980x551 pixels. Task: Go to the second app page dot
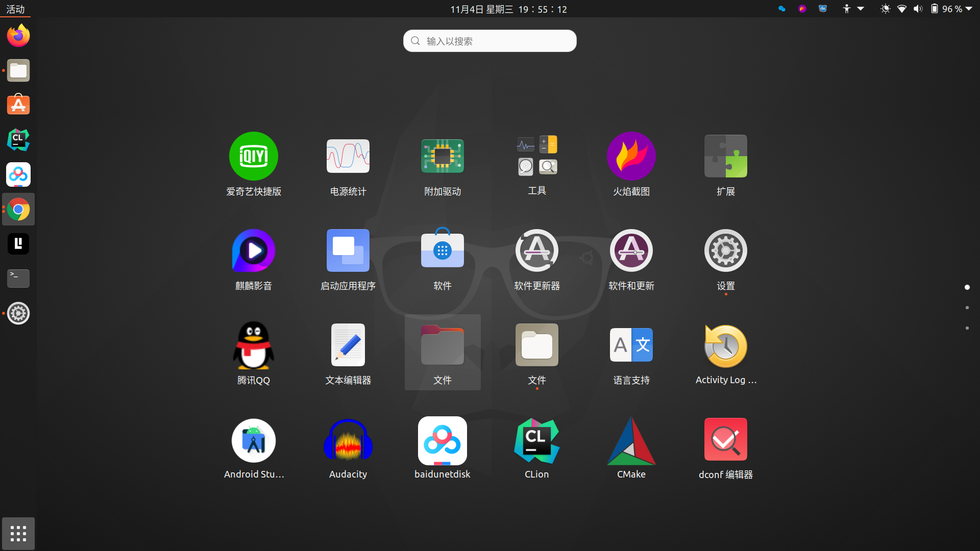(x=967, y=308)
